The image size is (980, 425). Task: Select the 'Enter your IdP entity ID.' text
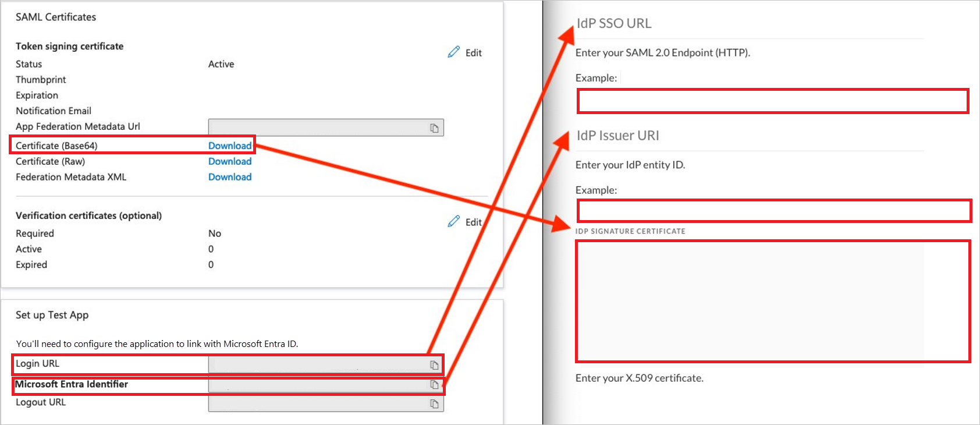click(x=630, y=165)
